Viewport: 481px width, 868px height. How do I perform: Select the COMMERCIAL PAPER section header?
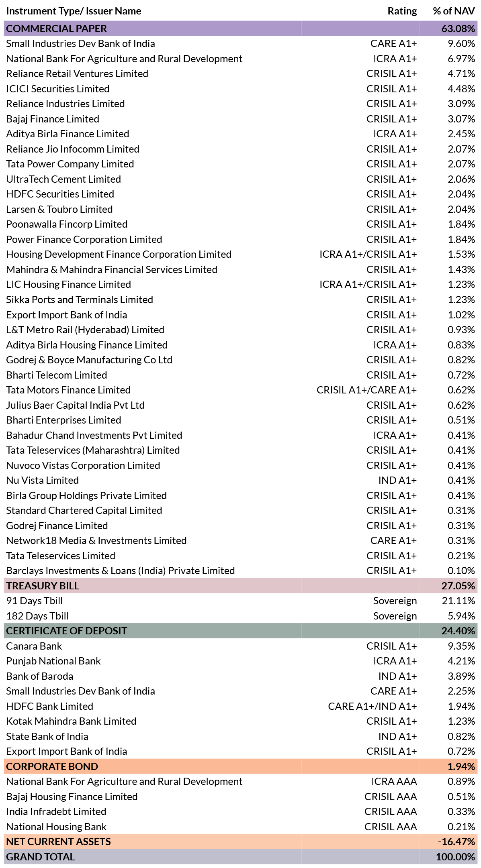pos(241,29)
